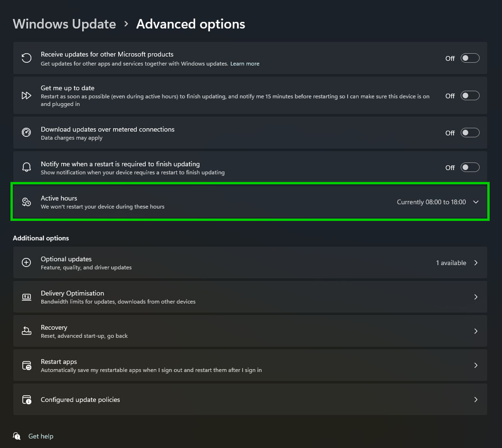Image resolution: width=502 pixels, height=448 pixels.
Task: Click the Active hours clock icon
Action: point(27,202)
